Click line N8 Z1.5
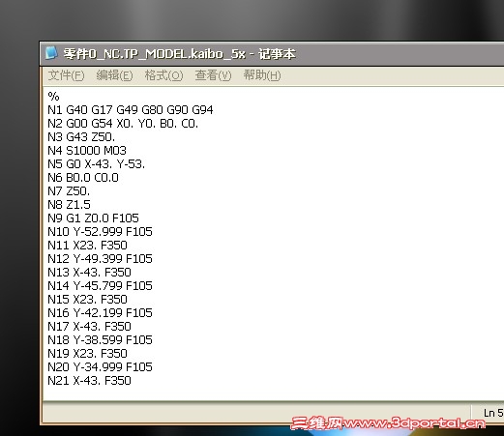504x436 pixels. tap(69, 205)
